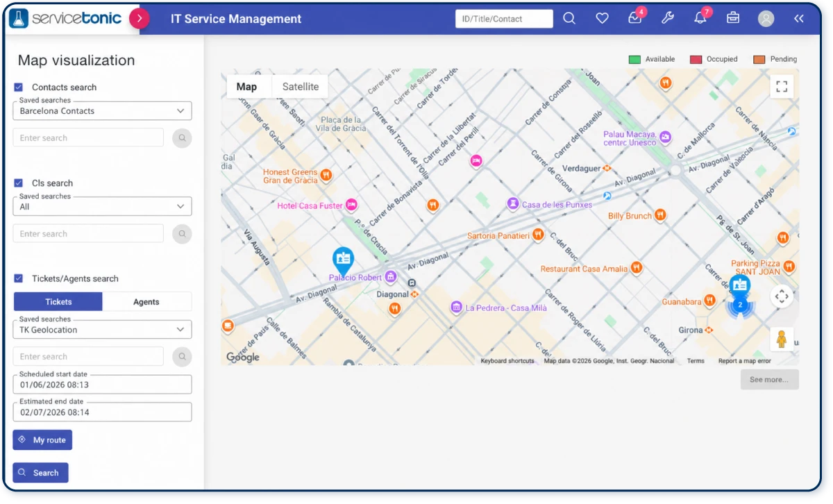Open inbox icon with badge 4
The height and width of the screenshot is (504, 833).
point(635,19)
